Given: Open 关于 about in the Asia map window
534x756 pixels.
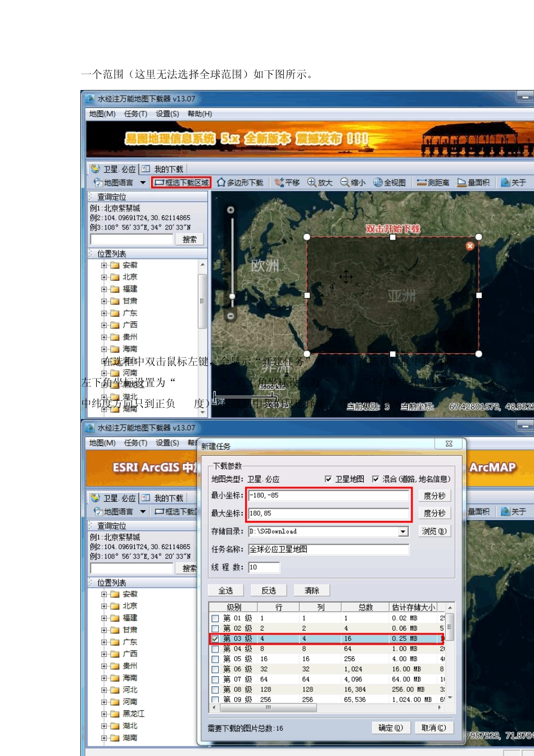Looking at the screenshot, I should [514, 183].
